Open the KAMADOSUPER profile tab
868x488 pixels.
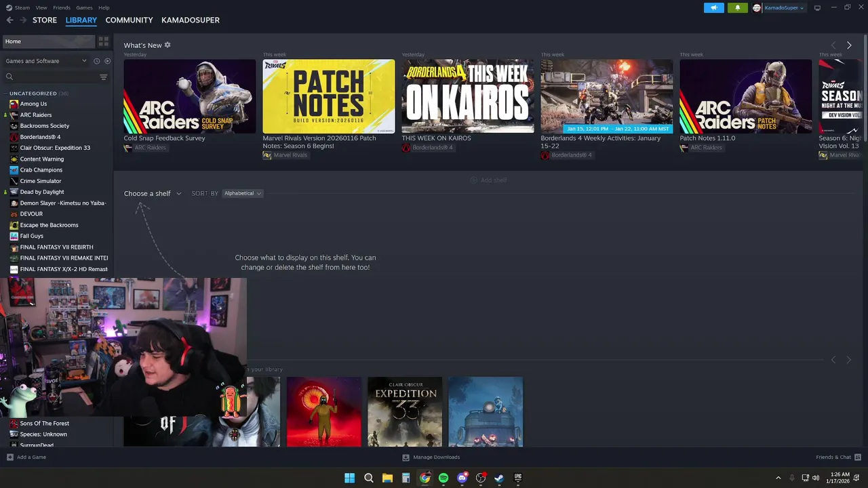[191, 20]
